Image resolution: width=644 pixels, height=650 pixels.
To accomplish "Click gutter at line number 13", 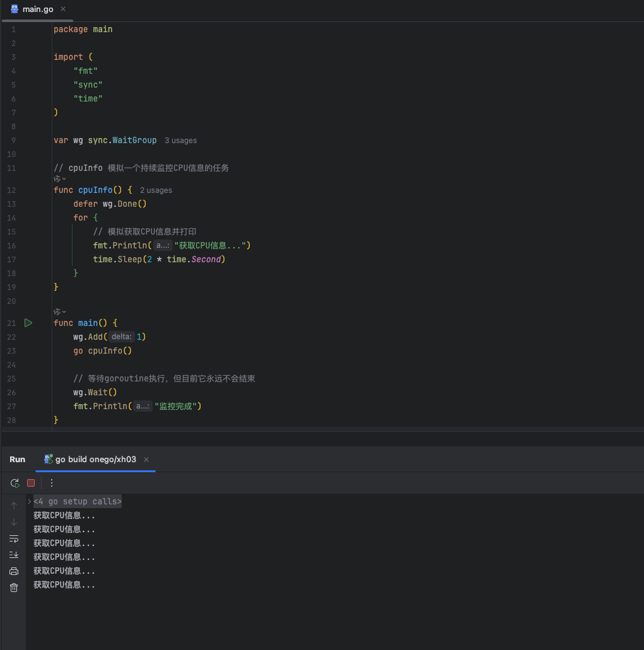I will [x=11, y=204].
